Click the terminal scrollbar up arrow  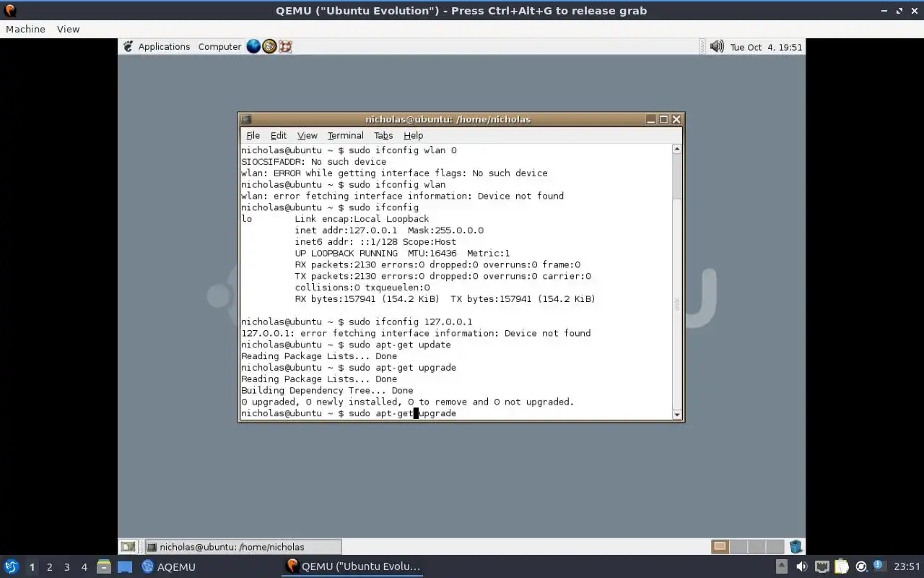pos(677,149)
